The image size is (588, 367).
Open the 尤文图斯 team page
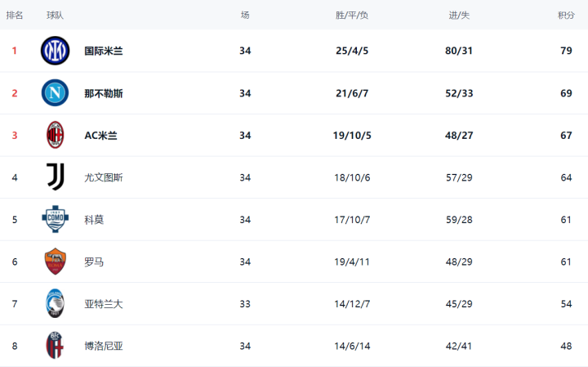[x=104, y=177]
